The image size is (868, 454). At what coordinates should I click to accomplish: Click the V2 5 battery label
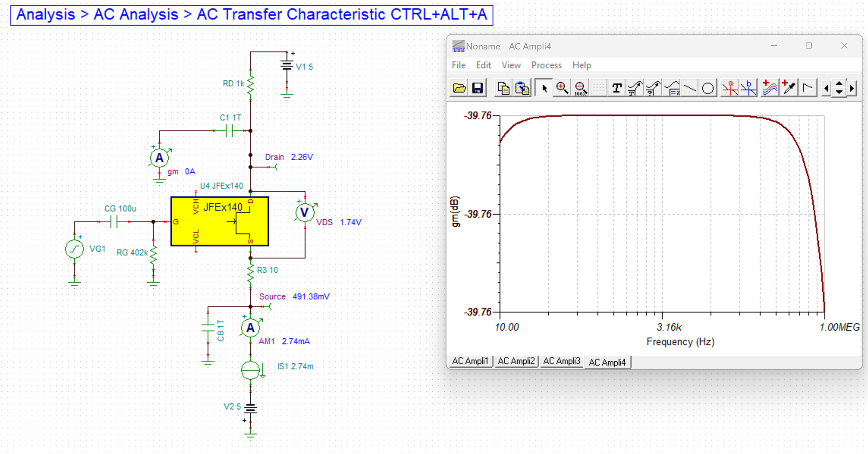pos(232,407)
